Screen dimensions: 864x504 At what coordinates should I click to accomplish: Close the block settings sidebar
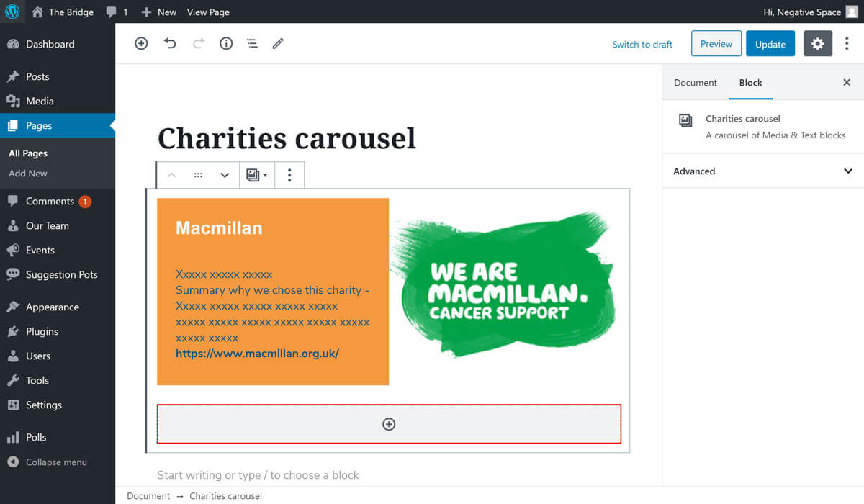(x=847, y=83)
